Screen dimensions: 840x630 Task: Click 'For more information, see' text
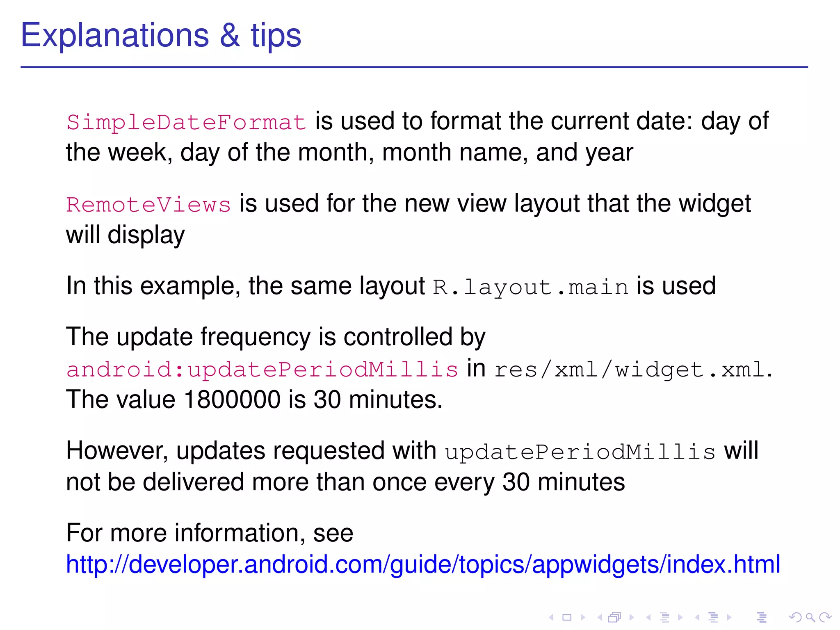(x=210, y=533)
